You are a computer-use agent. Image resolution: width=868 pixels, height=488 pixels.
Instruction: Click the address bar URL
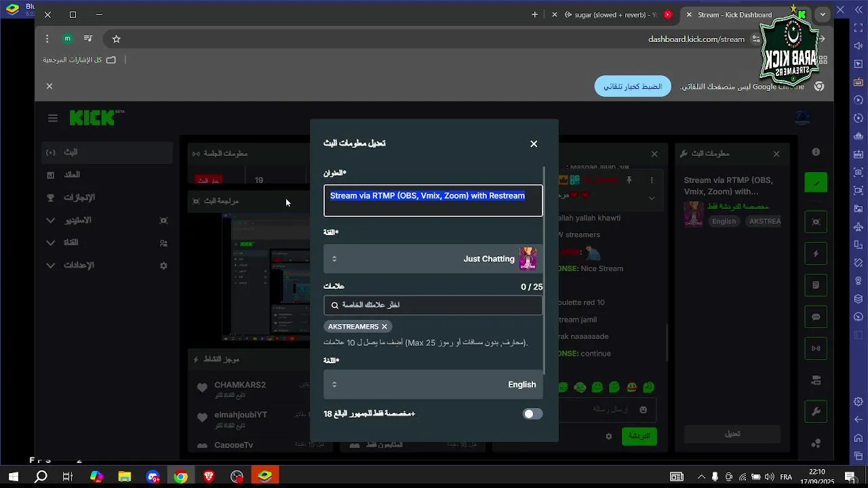pyautogui.click(x=696, y=39)
